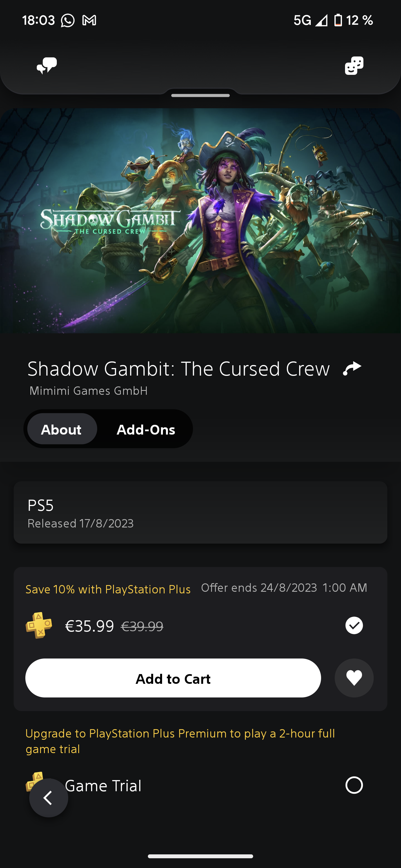401x868 pixels.
Task: Tap the back arrow button
Action: point(48,798)
